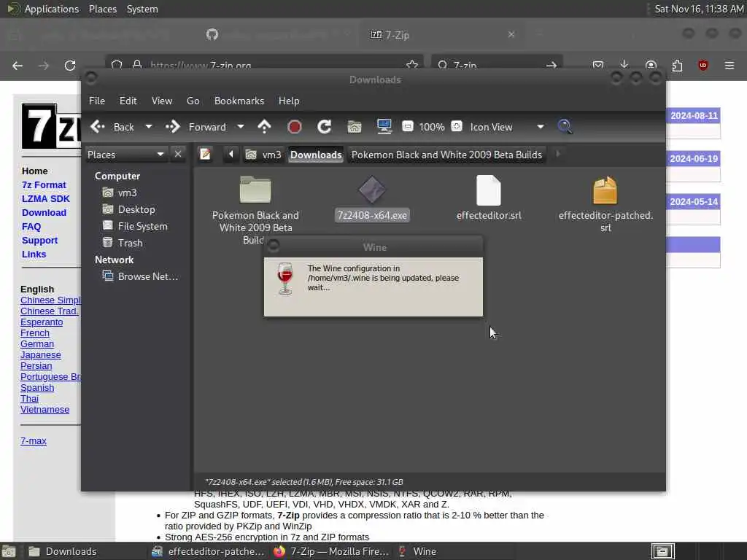Select Downloads in the path bar

316,155
